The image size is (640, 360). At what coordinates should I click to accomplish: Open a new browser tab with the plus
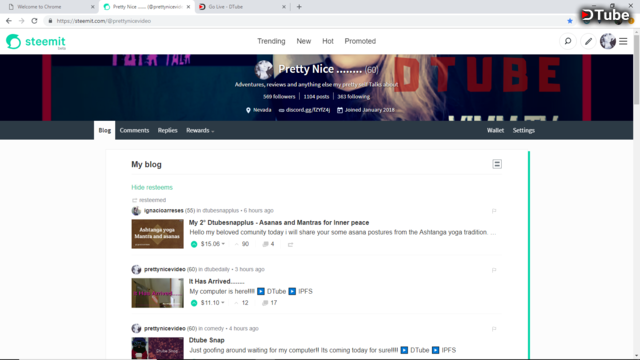[x=299, y=7]
